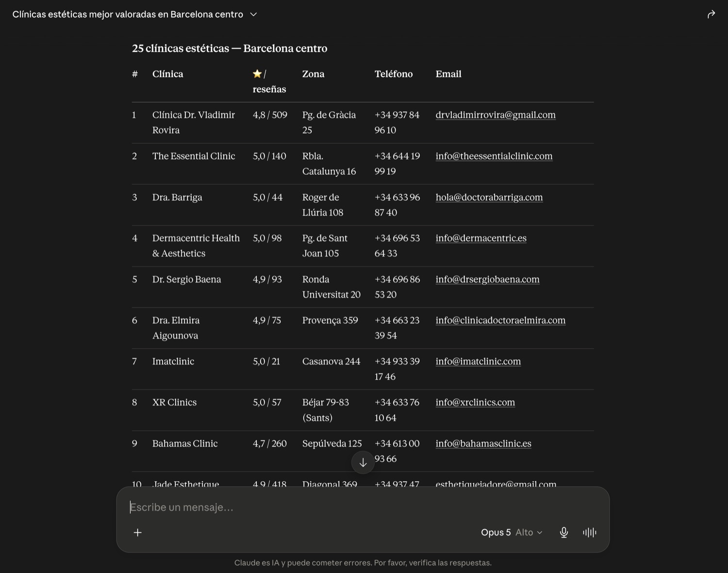Open info@bahamasclinic.es email link
Viewport: 728px width, 573px height.
[x=483, y=444]
